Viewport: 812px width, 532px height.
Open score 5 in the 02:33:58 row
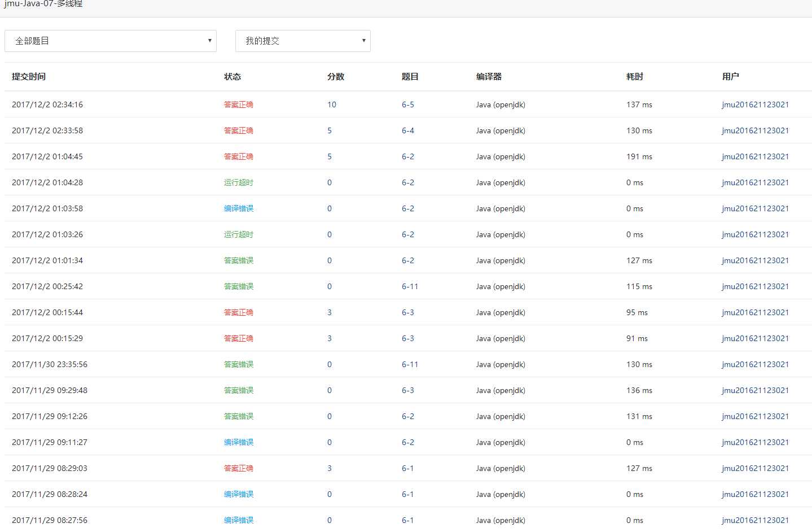pos(330,130)
